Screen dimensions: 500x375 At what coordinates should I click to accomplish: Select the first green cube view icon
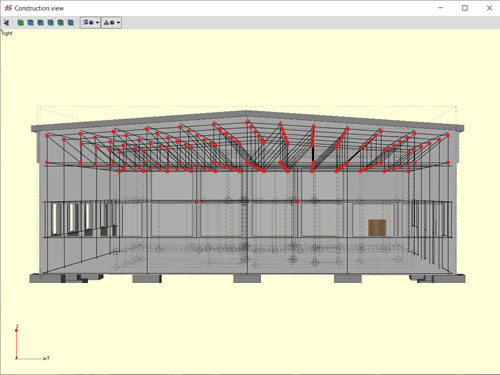point(21,23)
